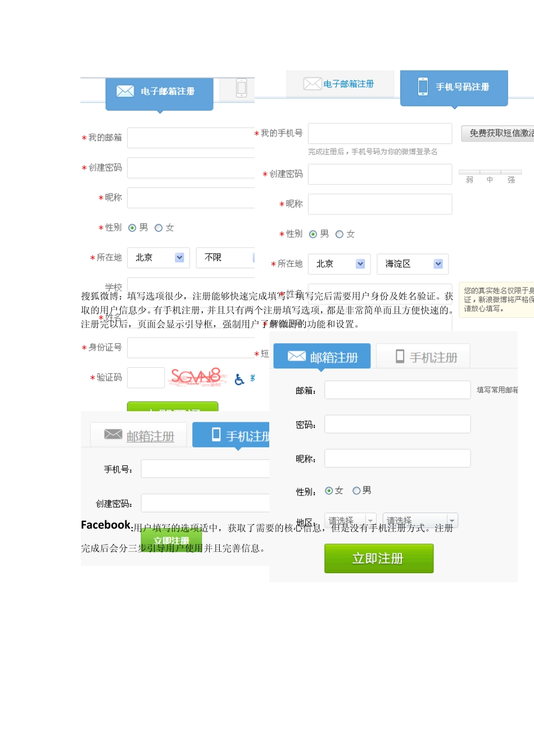Select 女 radio in the 我的手机号 form
Screen dimensions: 534x756
coord(340,234)
